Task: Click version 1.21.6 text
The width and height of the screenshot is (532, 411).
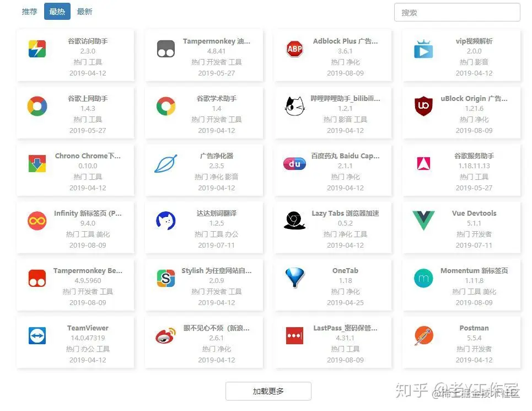Action: 474,109
